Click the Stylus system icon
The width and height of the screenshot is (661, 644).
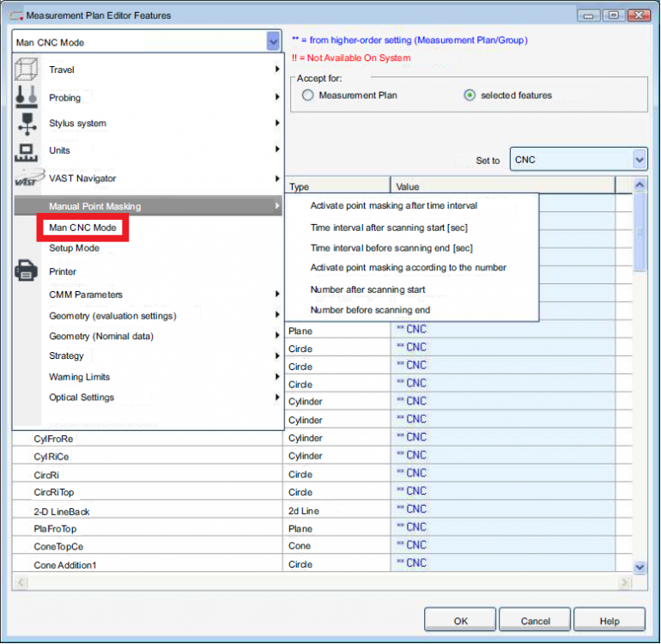click(27, 124)
